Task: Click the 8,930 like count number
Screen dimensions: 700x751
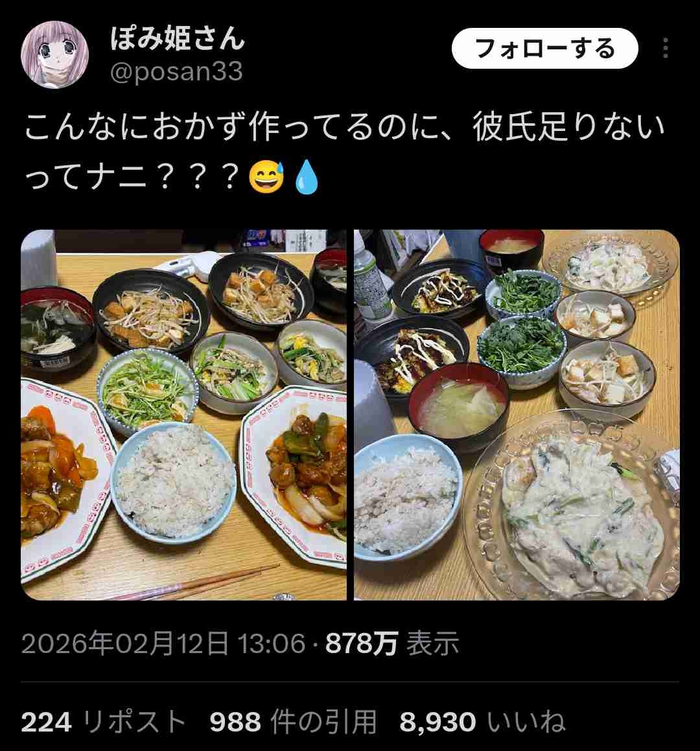Action: (437, 722)
